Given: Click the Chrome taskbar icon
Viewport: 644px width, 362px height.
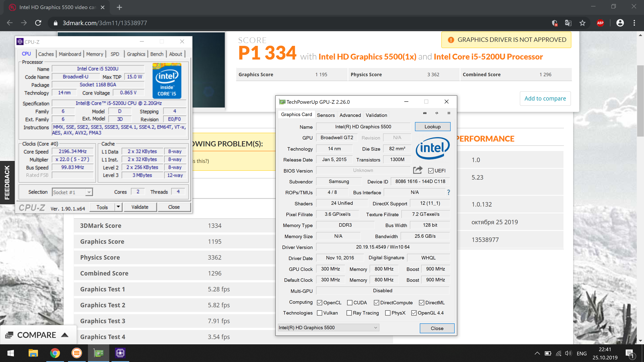Looking at the screenshot, I should [55, 353].
